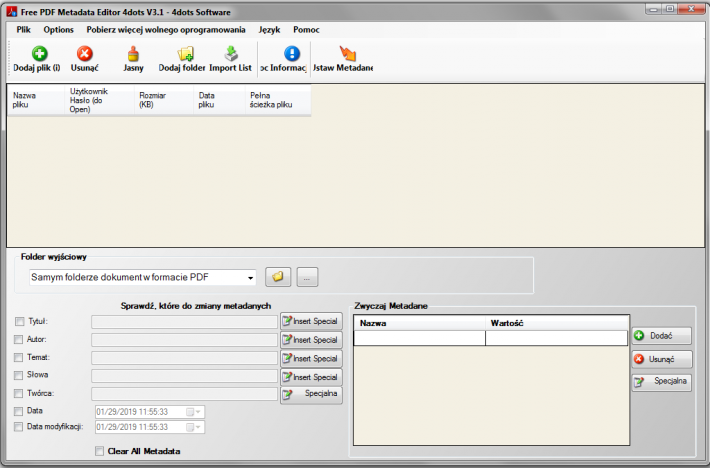
Task: Click the Data pliku column header
Action: coord(219,100)
